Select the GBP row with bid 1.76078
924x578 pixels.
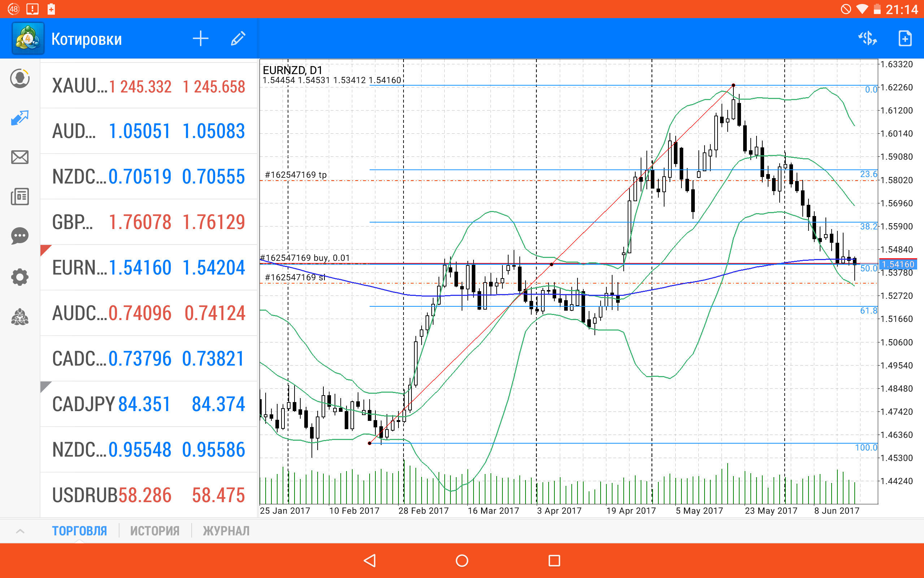[x=149, y=222]
